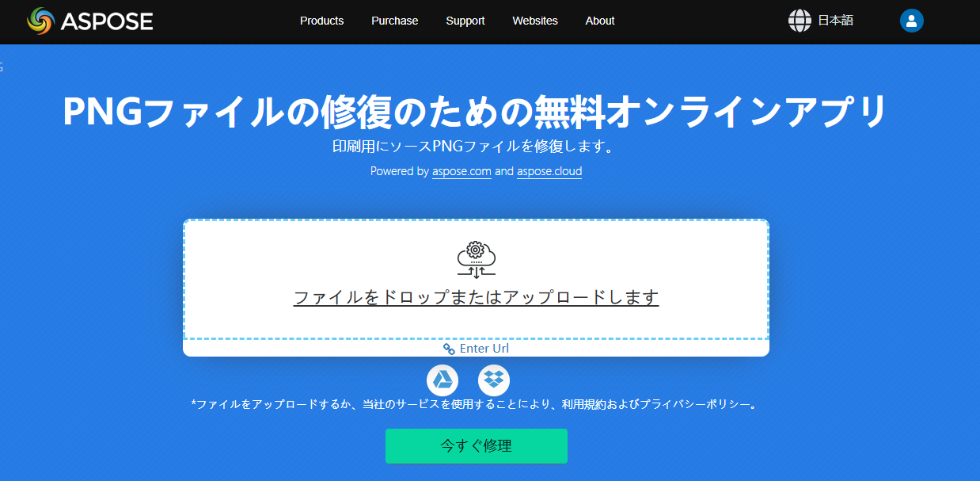The image size is (980, 481).
Task: Click Enter Url to paste a file link
Action: (483, 348)
